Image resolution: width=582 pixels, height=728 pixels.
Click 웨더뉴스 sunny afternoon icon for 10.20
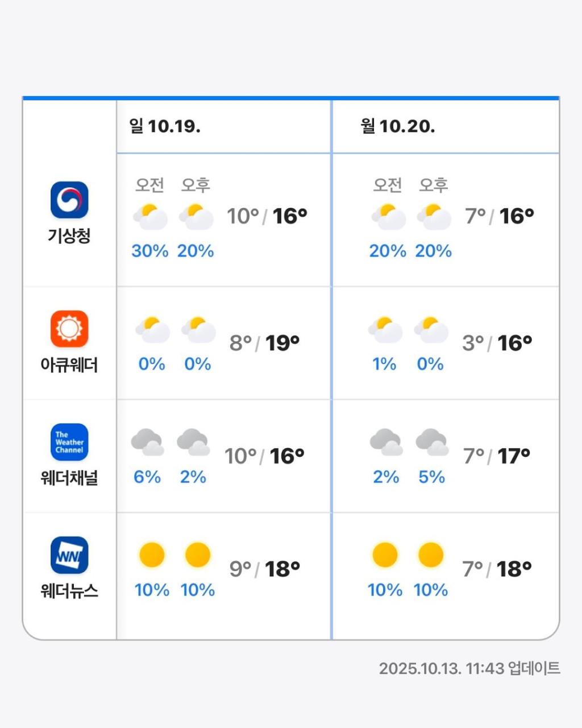point(430,555)
